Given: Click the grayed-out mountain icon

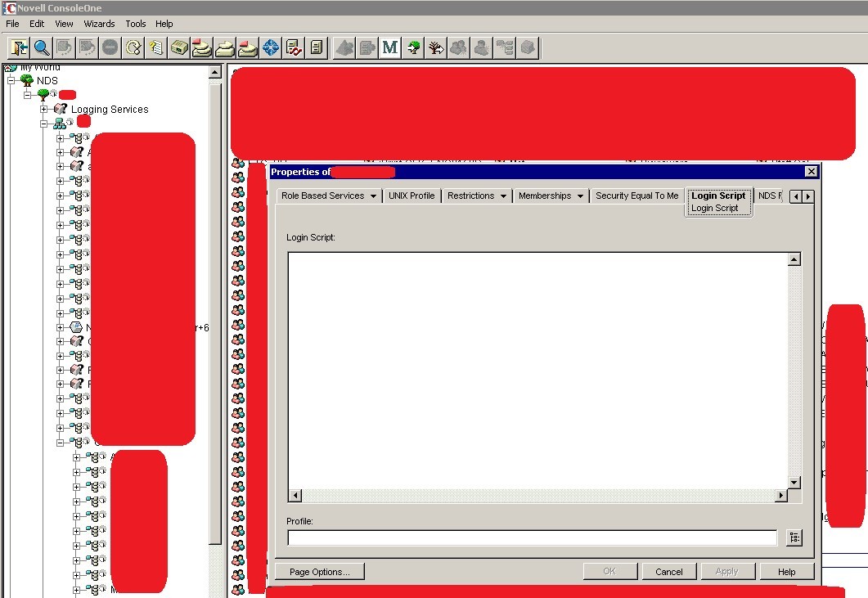Looking at the screenshot, I should coord(344,47).
